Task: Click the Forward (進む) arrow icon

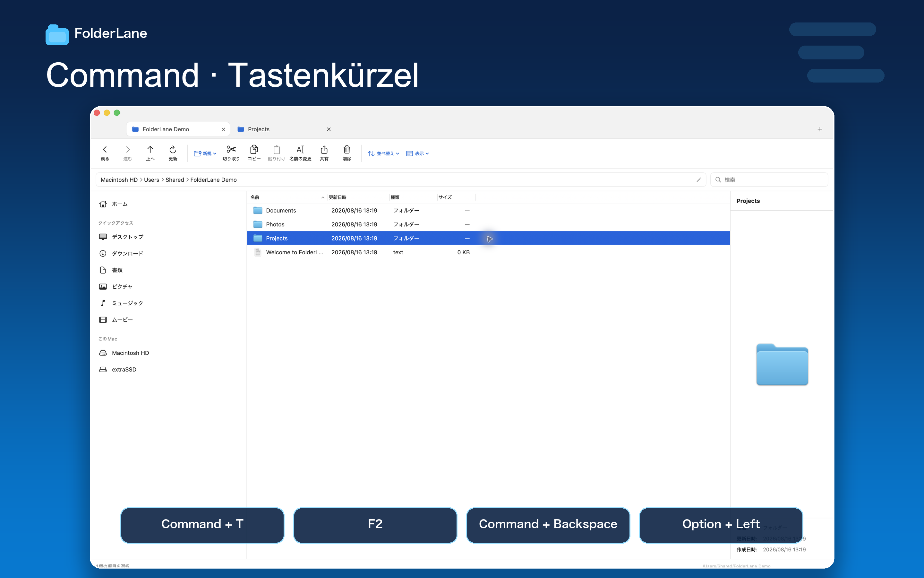Action: (x=127, y=149)
